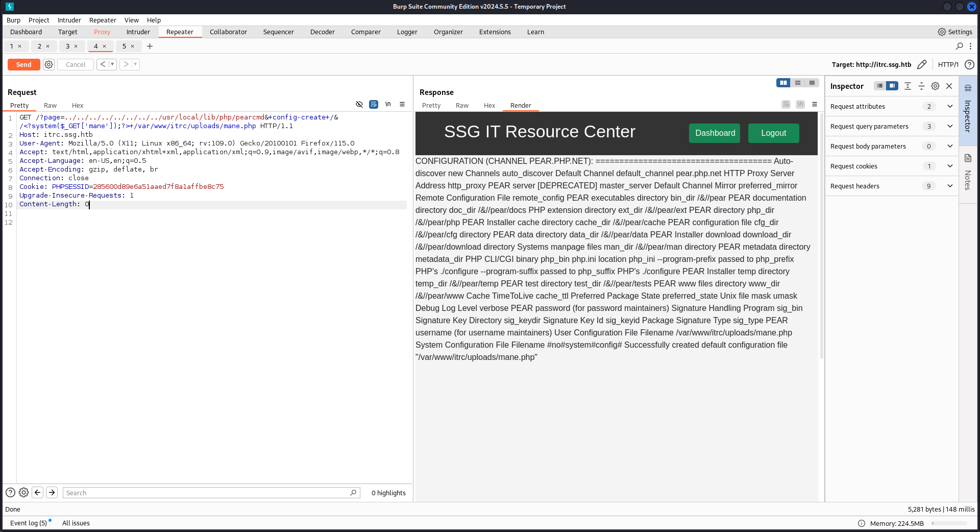This screenshot has height=532, width=980.
Task: Click the rendered Dashboard button
Action: [715, 133]
